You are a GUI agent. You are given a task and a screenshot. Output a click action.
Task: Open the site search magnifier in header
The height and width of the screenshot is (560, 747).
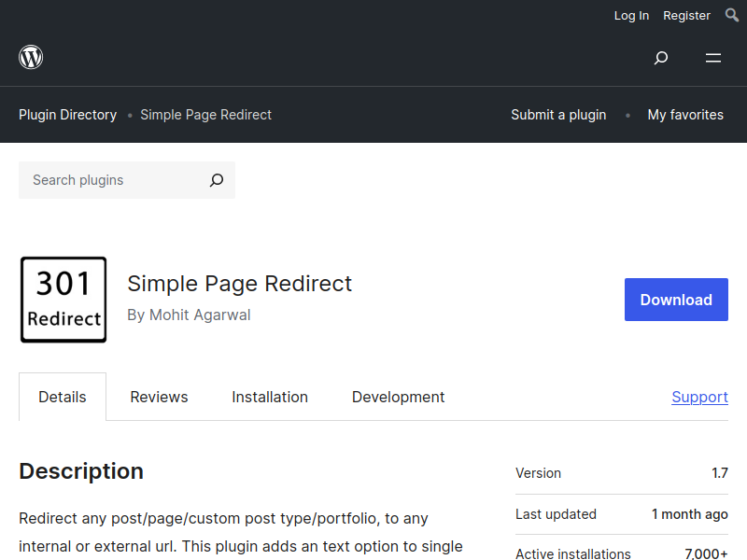[661, 58]
